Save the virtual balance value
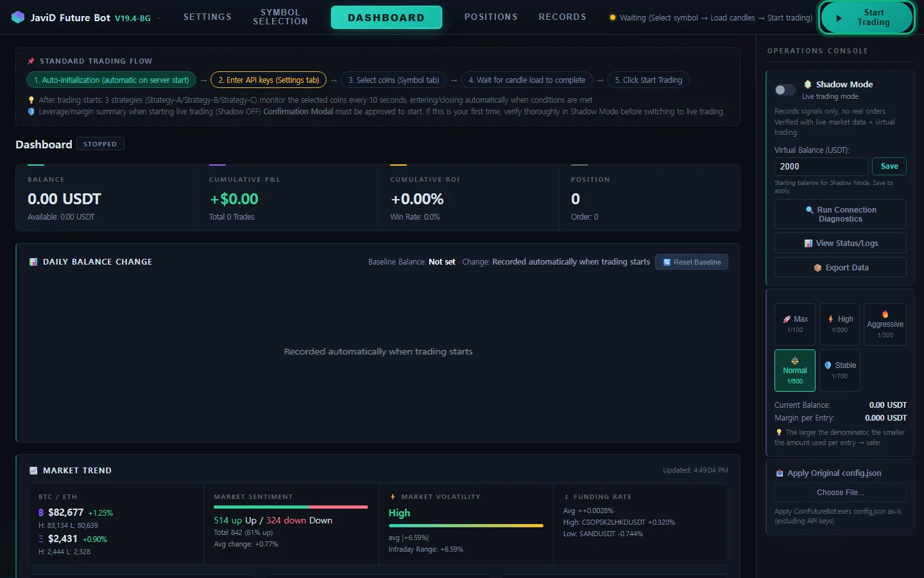Image resolution: width=924 pixels, height=578 pixels. (889, 166)
